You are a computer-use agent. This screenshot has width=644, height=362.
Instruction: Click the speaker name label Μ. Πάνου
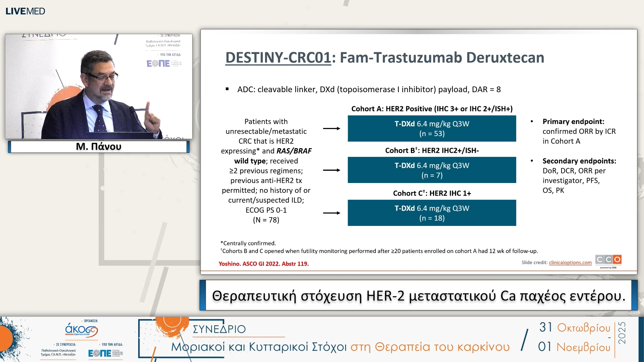pyautogui.click(x=99, y=146)
